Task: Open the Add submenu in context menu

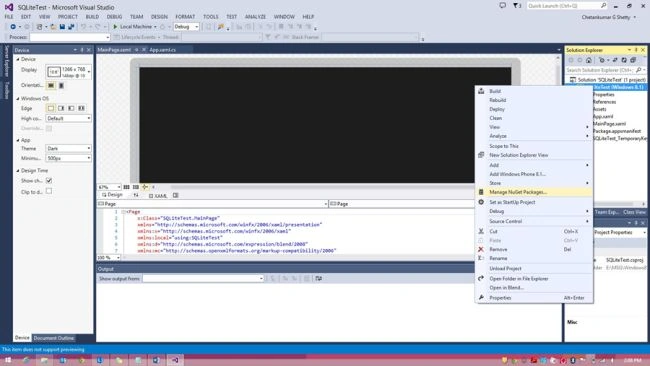Action: click(x=534, y=165)
